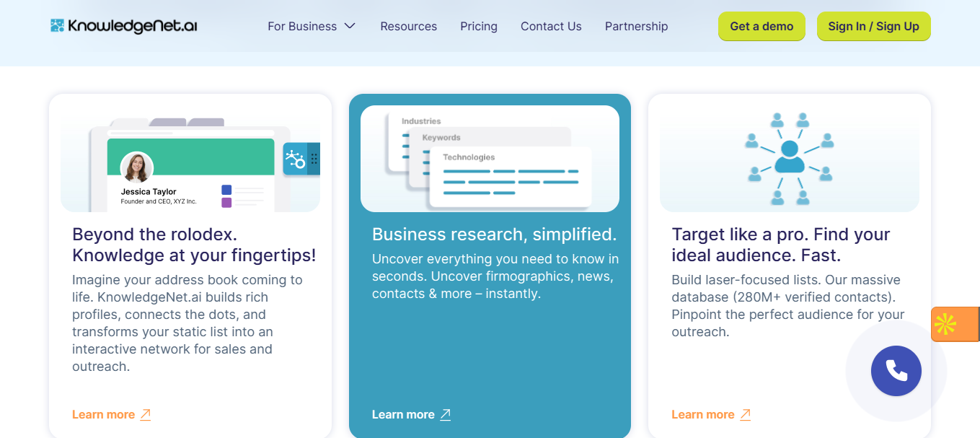The width and height of the screenshot is (980, 438).
Task: Open the Partnership page
Action: (636, 26)
